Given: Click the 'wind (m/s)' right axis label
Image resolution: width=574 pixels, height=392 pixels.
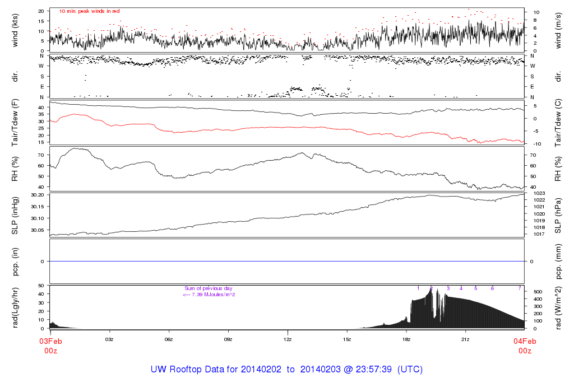Looking at the screenshot, I should click(x=558, y=30).
